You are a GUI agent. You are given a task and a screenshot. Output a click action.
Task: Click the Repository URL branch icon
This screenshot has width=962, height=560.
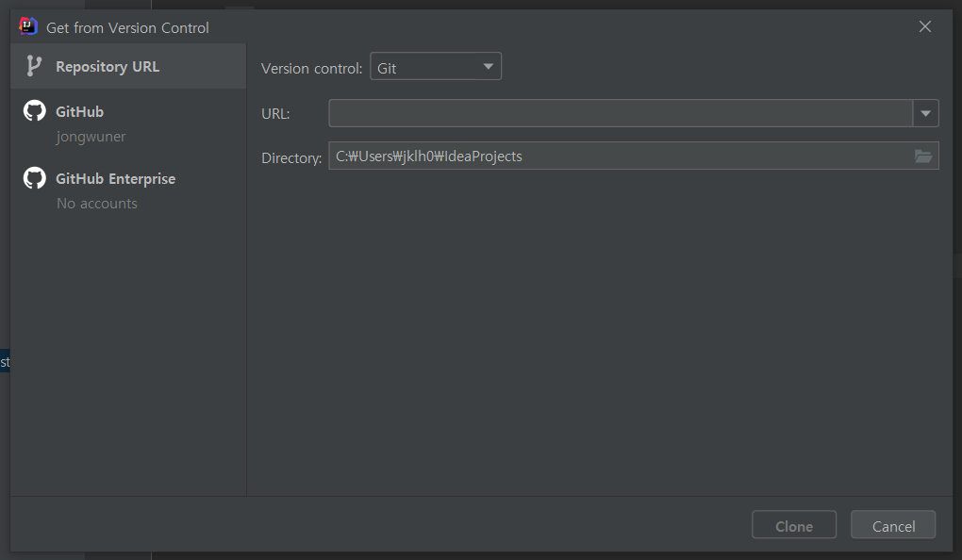[x=34, y=66]
